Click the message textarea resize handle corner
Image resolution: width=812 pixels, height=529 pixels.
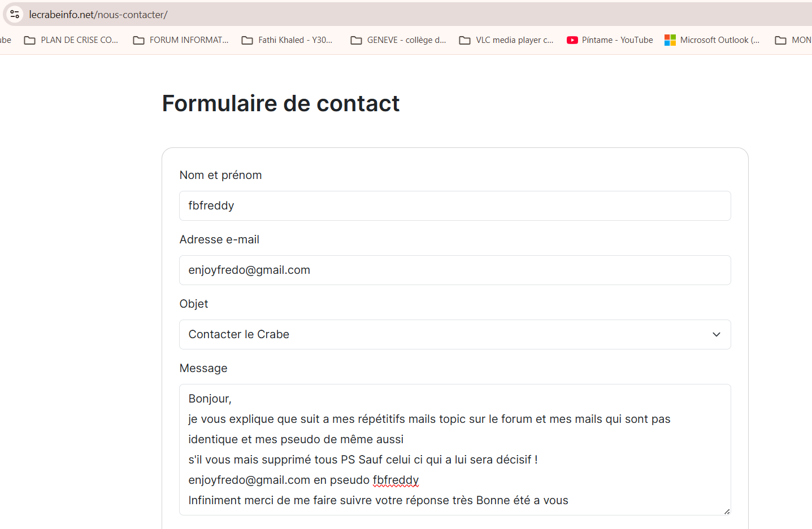[x=727, y=511]
